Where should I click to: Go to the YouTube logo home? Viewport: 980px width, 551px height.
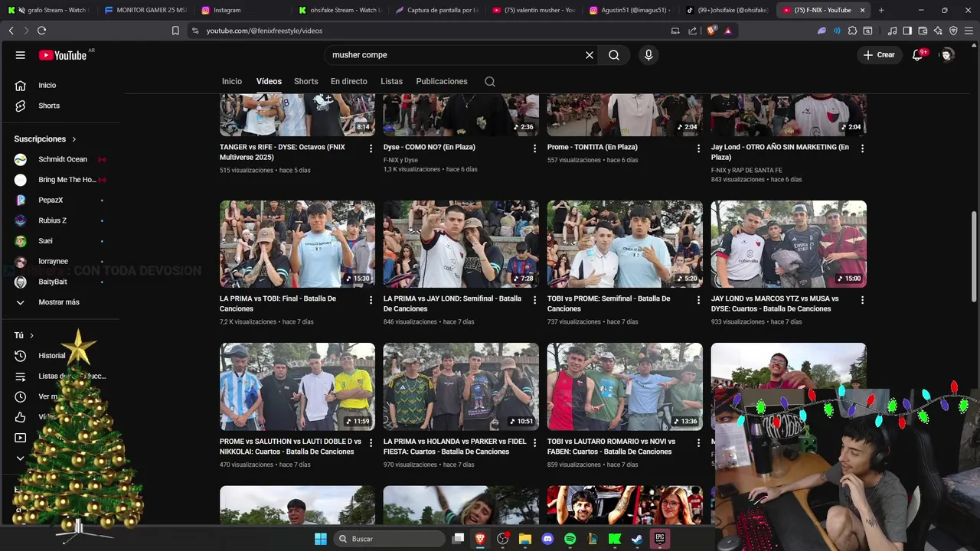[63, 55]
